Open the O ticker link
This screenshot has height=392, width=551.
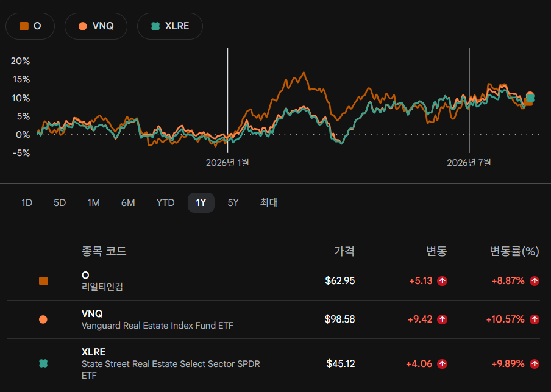tap(85, 276)
